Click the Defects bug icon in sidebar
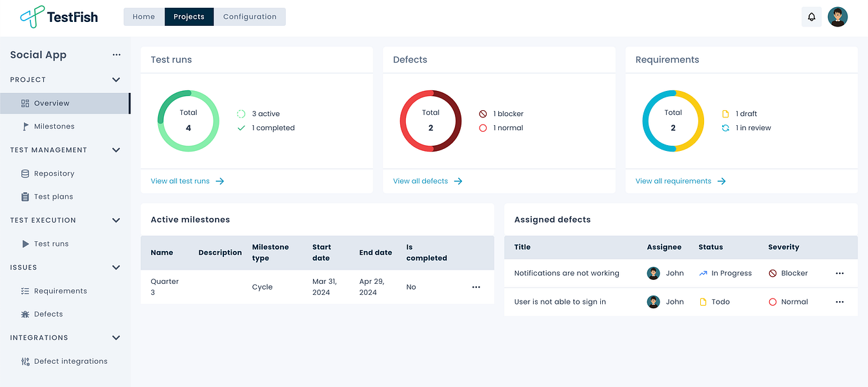868x387 pixels. click(x=25, y=314)
